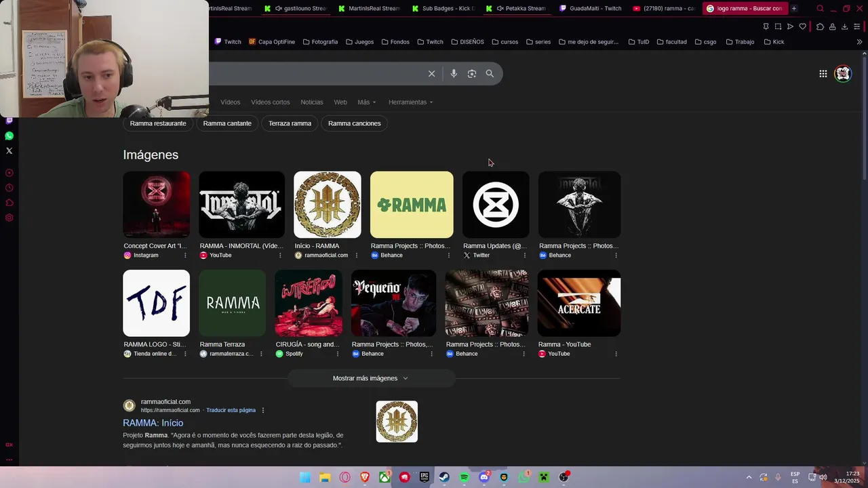Open Xbox app from the taskbar
The width and height of the screenshot is (868, 488).
[384, 477]
